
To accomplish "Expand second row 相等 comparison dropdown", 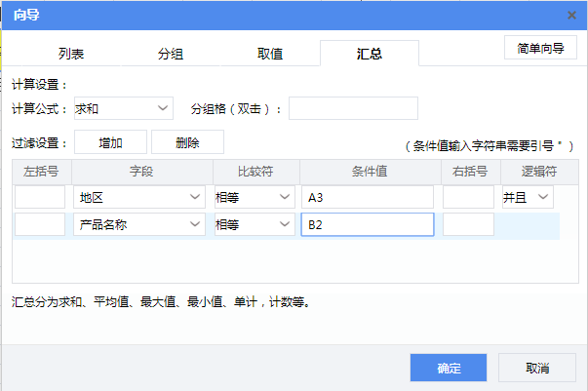I will [x=254, y=225].
